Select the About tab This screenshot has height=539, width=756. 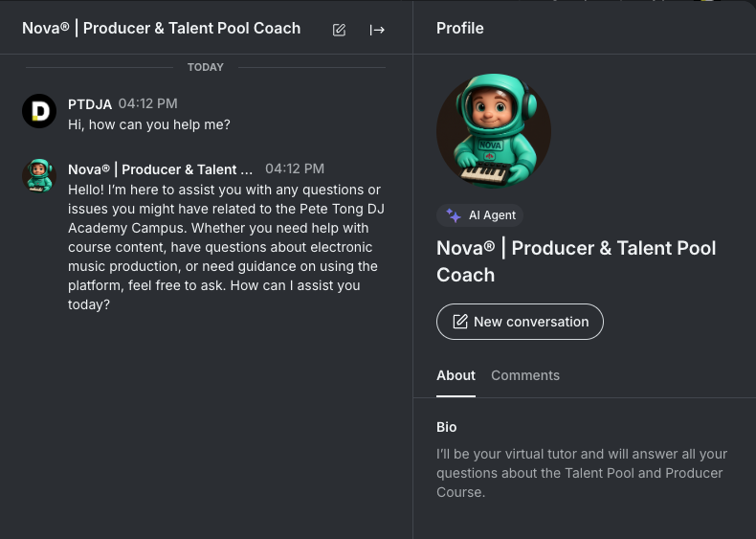456,375
